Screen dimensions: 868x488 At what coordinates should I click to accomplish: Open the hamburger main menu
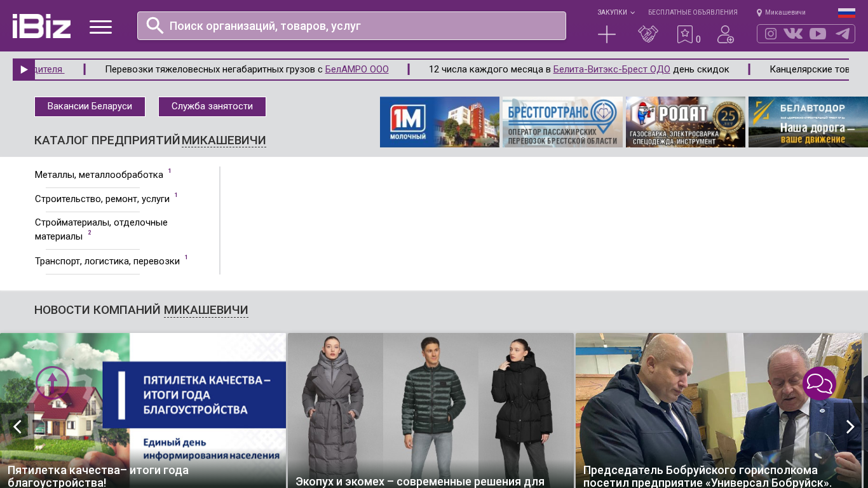click(x=100, y=27)
